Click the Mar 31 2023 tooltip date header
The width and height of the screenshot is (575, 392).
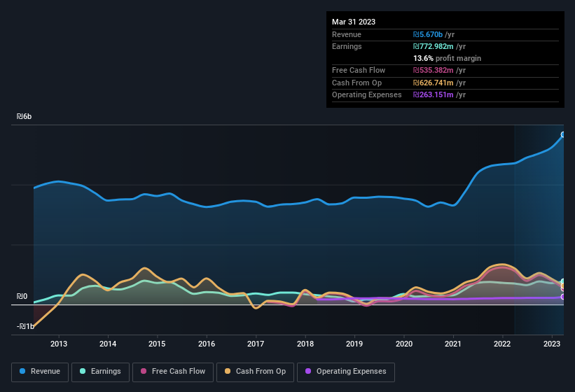[354, 22]
